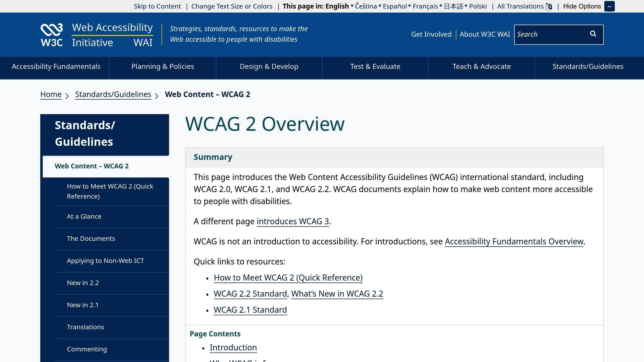
Task: Navigate to Home via the breadcrumb
Action: (51, 94)
